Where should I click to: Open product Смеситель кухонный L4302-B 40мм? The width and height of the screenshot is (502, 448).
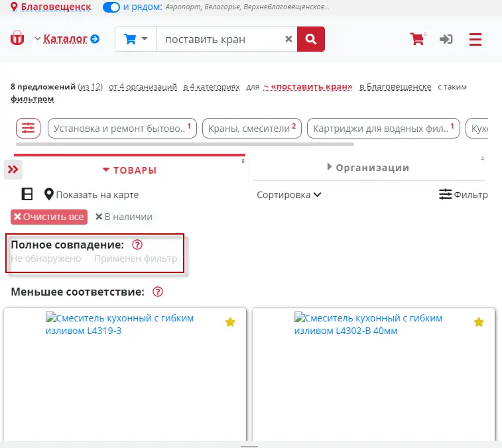click(x=368, y=324)
